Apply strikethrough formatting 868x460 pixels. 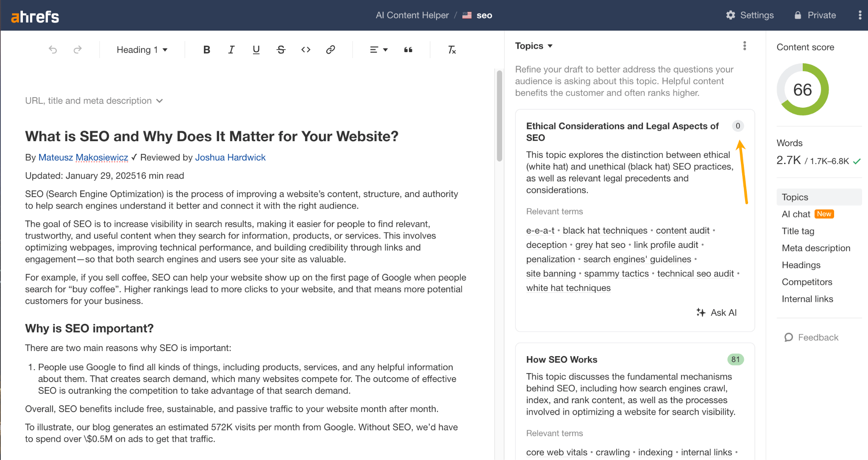281,50
